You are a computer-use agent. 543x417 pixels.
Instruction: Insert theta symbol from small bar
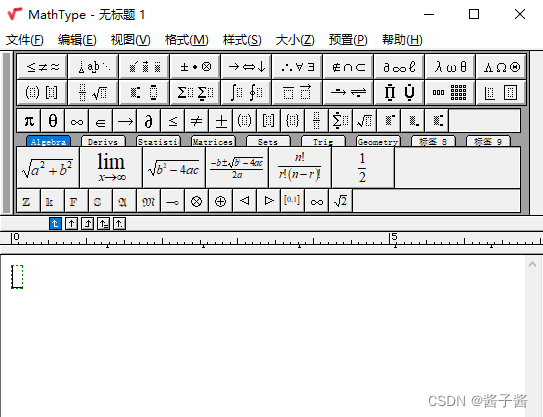[53, 121]
